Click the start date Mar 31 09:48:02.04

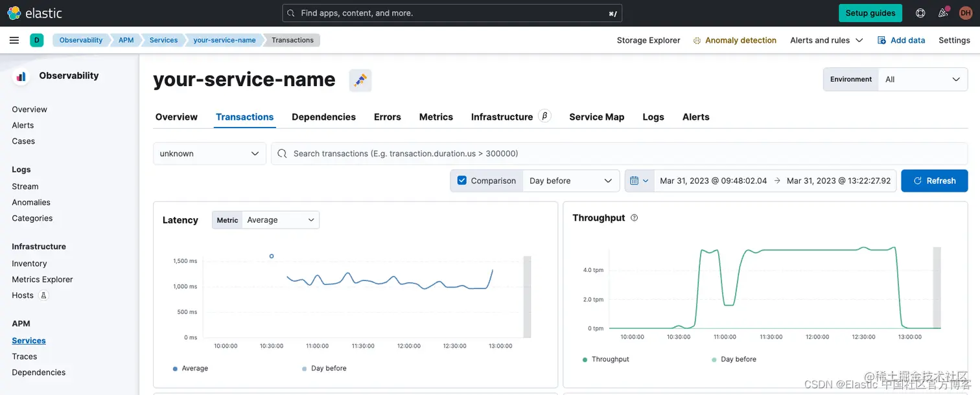tap(713, 181)
